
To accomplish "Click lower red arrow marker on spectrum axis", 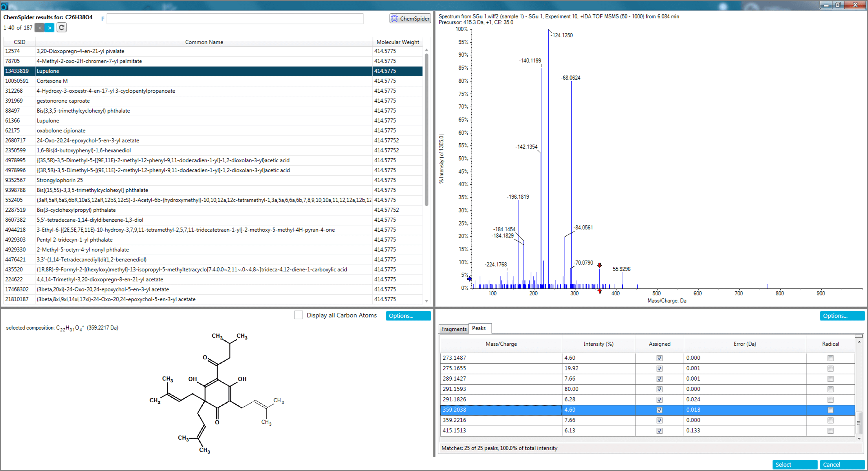I will click(599, 291).
